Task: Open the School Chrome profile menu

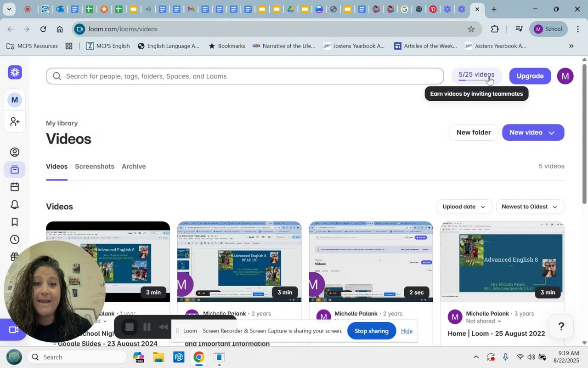Action: [548, 29]
